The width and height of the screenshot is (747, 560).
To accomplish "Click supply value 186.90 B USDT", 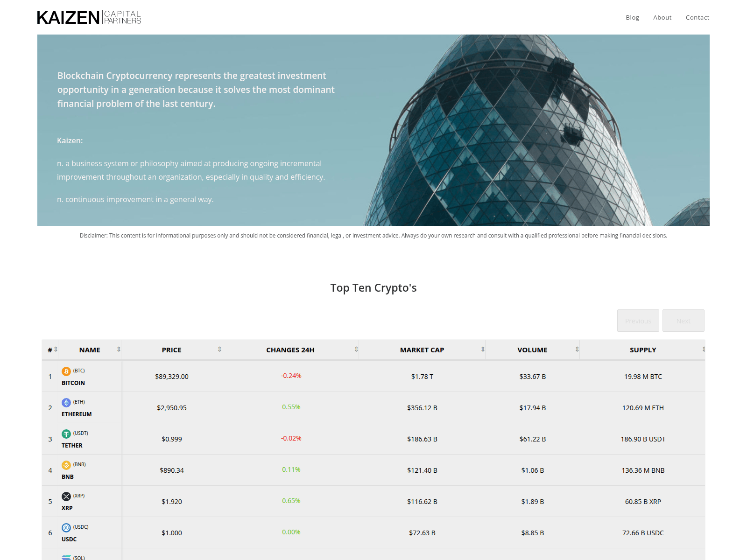I will (x=643, y=439).
